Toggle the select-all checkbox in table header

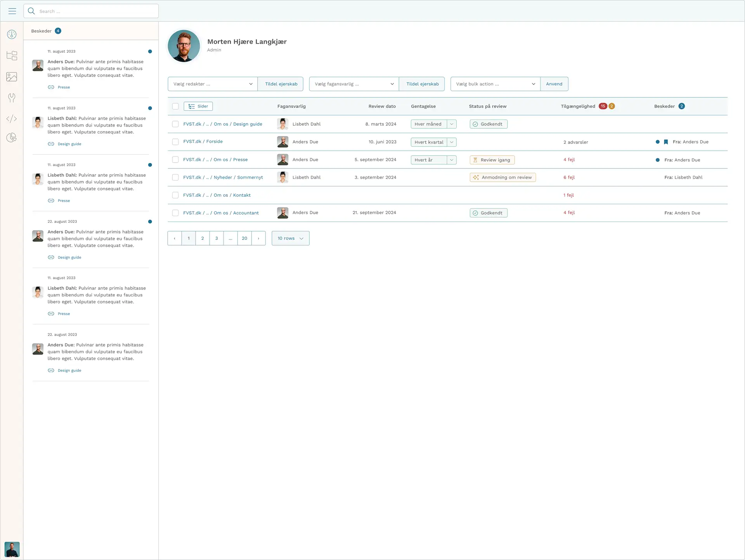[175, 106]
